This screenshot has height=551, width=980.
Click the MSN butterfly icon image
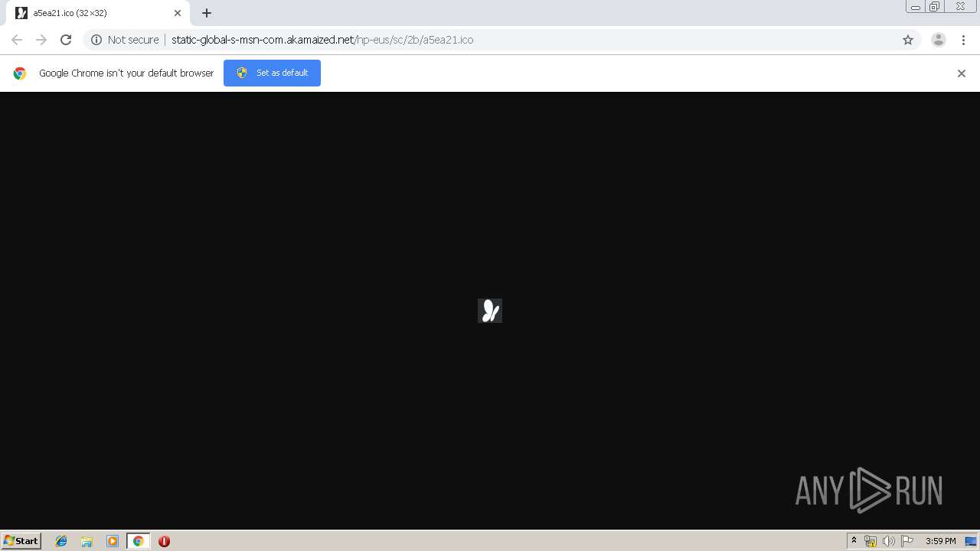pyautogui.click(x=490, y=311)
